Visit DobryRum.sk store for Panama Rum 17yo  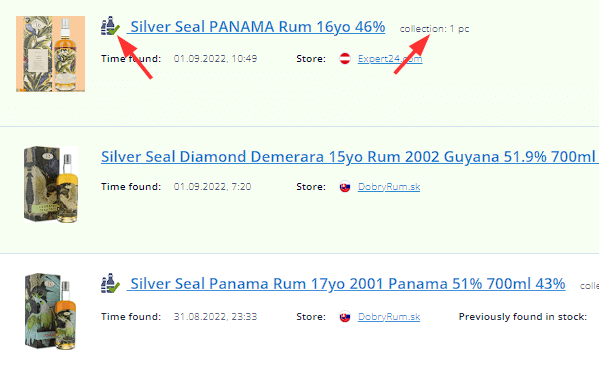coord(389,317)
